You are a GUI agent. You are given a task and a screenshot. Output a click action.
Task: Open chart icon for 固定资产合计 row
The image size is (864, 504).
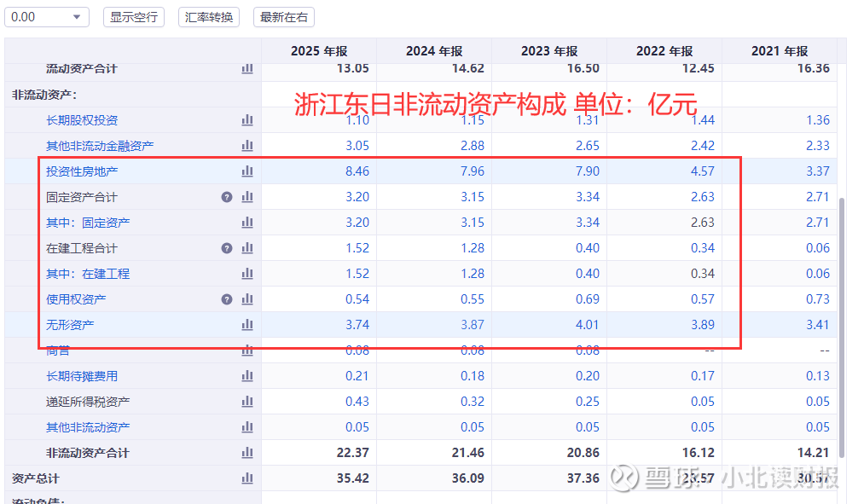[x=247, y=197]
